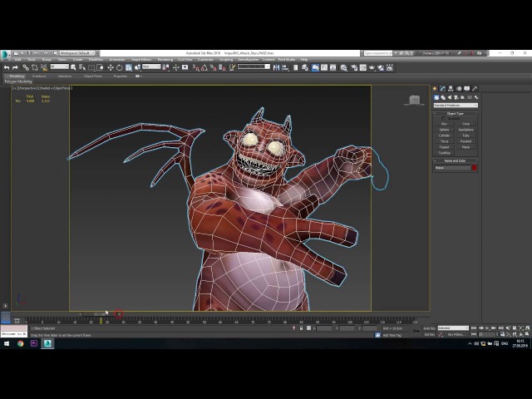532x399 pixels.
Task: Enable Auto Key mode
Action: click(430, 328)
